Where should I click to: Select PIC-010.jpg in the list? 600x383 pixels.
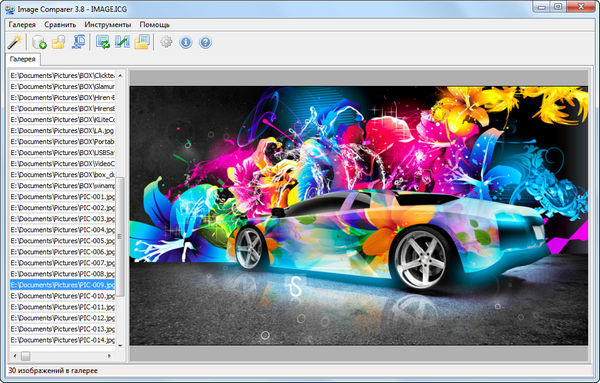coord(62,296)
